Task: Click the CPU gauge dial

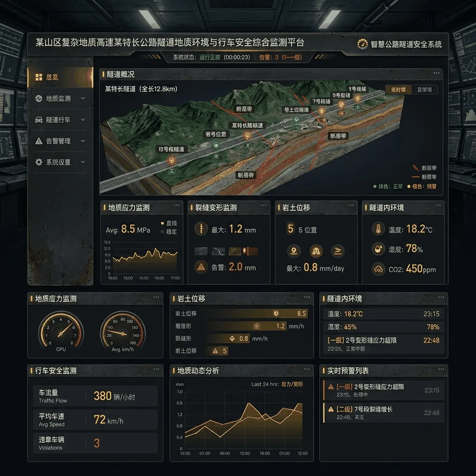Action: 61,333
